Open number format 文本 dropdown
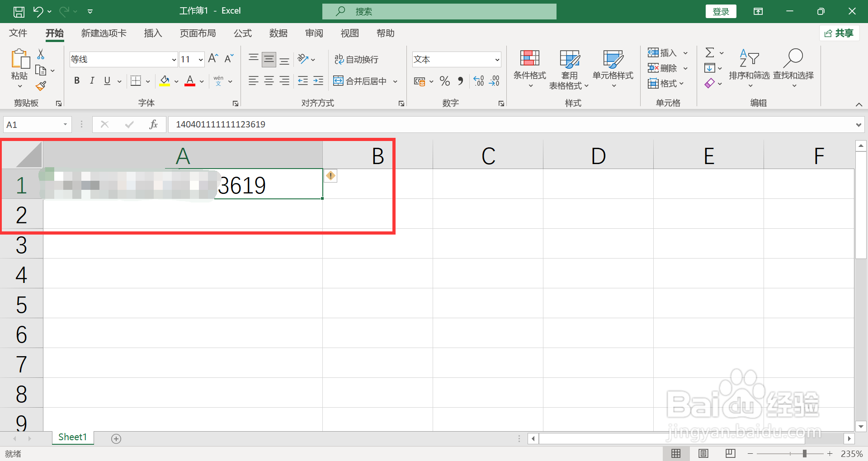 pos(497,60)
